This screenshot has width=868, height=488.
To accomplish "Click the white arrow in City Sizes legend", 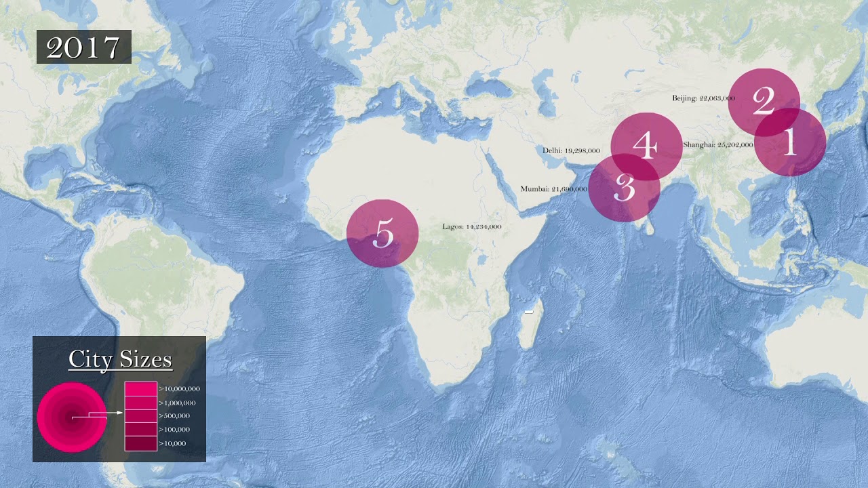I will pos(102,413).
